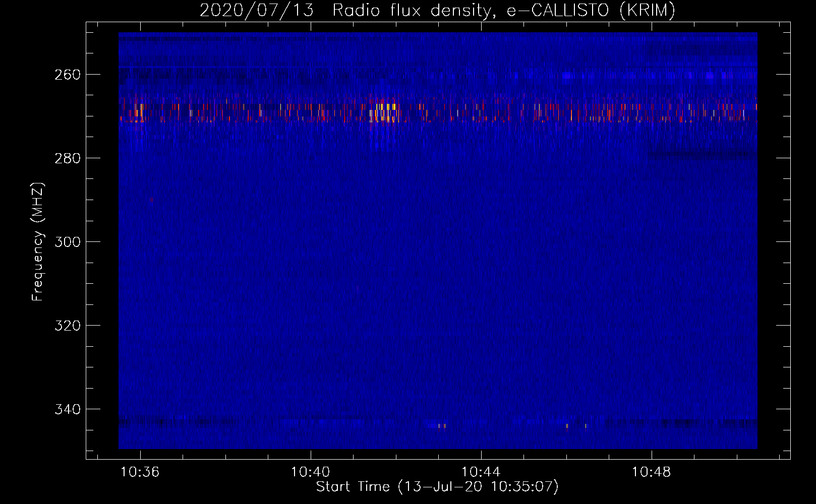Select the 340 frequency tick label
Screen dimensions: 816x504
(68, 409)
